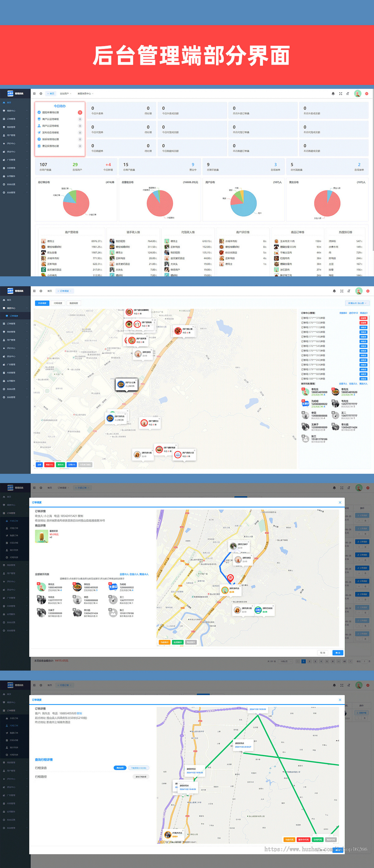Expand 订单管理 in dashboard sidebar
The image size is (374, 868).
[15, 119]
